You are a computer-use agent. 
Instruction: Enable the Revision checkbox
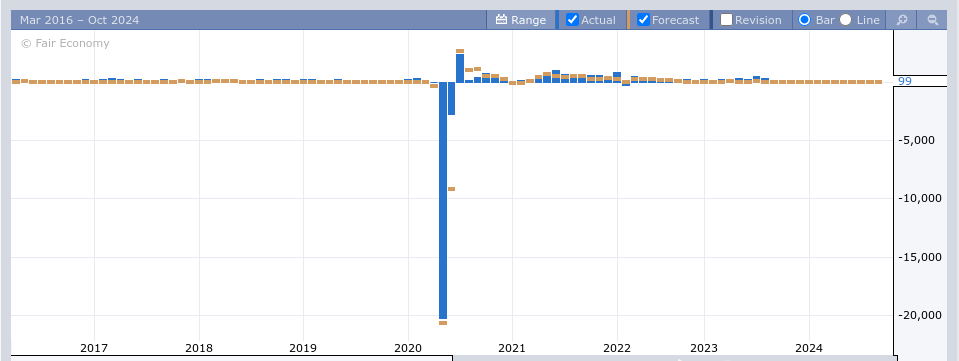pos(726,20)
